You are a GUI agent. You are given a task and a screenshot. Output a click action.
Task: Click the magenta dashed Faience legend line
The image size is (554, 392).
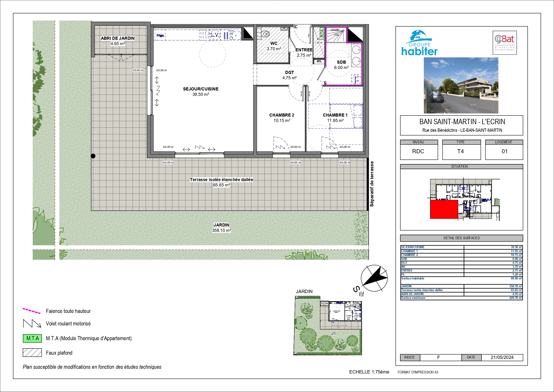coord(32,311)
